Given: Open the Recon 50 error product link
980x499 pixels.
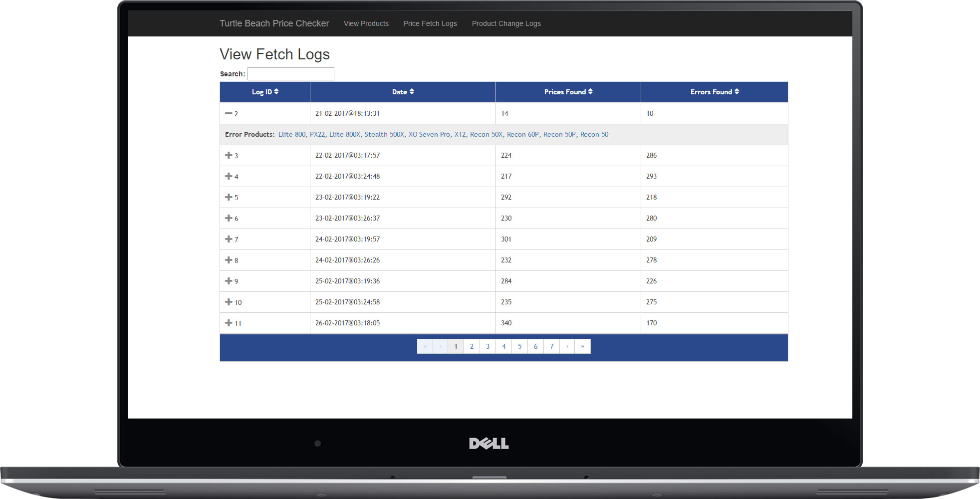Looking at the screenshot, I should [x=594, y=134].
